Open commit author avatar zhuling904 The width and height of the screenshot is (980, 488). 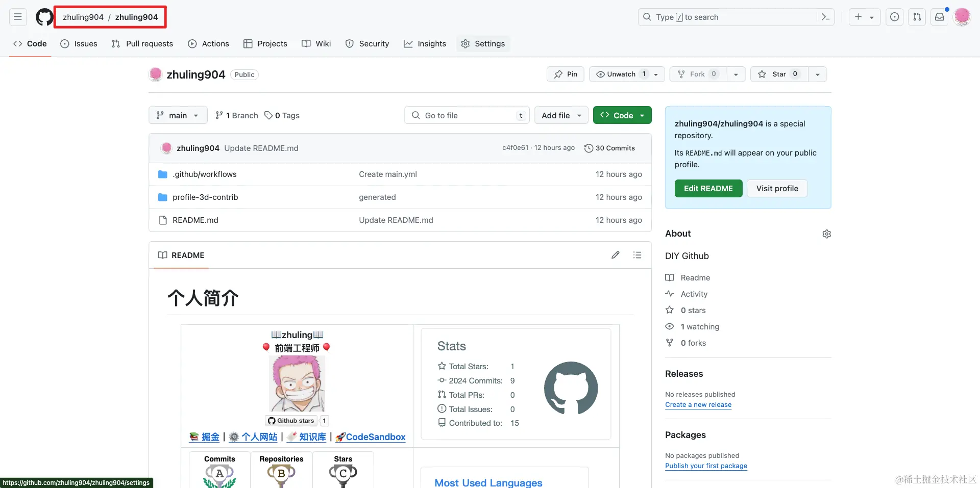(x=166, y=148)
